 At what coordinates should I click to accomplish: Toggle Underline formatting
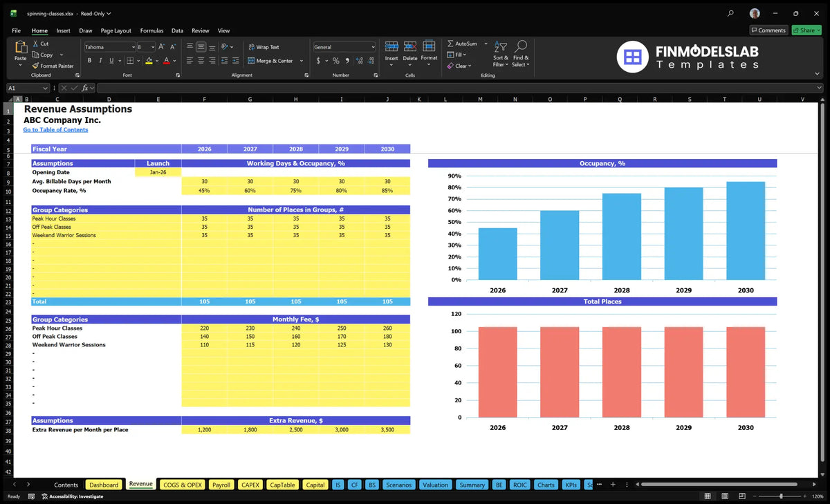[111, 61]
